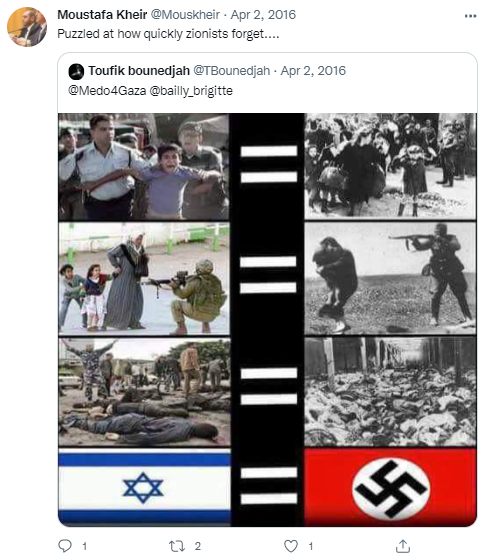This screenshot has width=482, height=557.
Task: Click the reply count number 1
Action: point(85,546)
